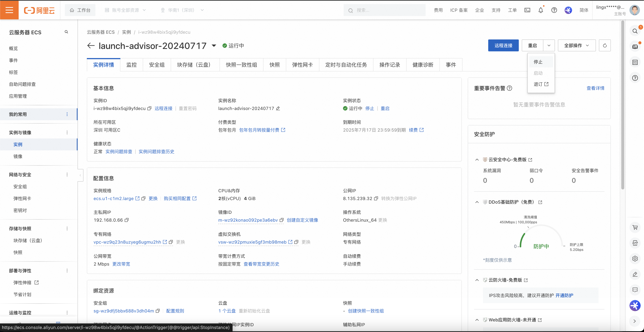The width and height of the screenshot is (644, 332).
Task: Switch to the 健康诊断 tab
Action: click(423, 65)
